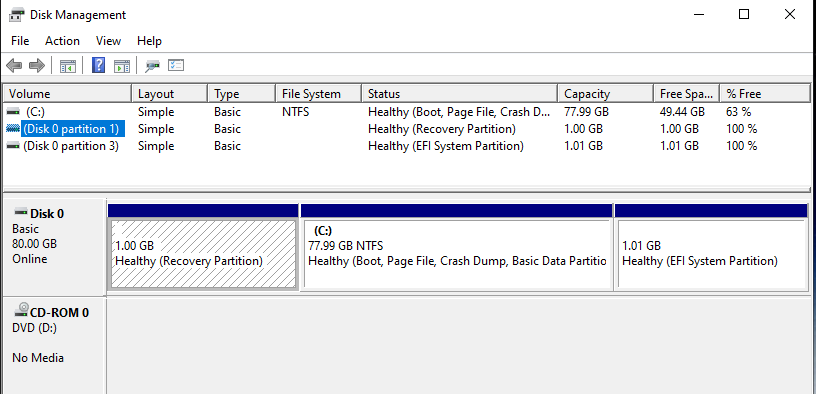This screenshot has width=816, height=394.
Task: Click the Connect/refresh disk toolbar icon
Action: coord(152,66)
